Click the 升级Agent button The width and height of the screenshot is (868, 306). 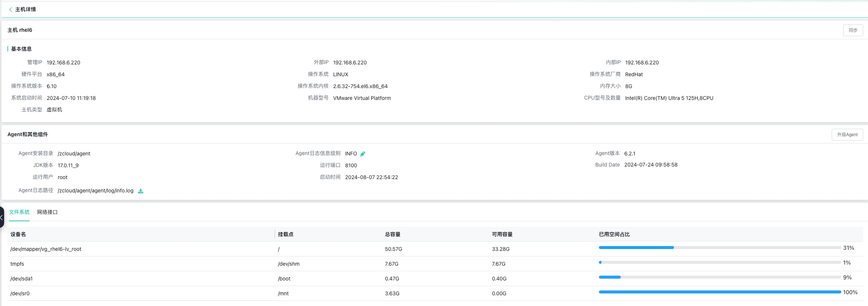(847, 135)
